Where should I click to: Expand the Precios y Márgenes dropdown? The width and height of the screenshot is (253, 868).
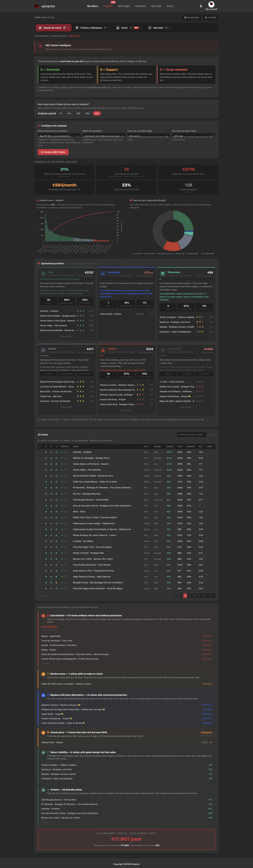[x=92, y=28]
